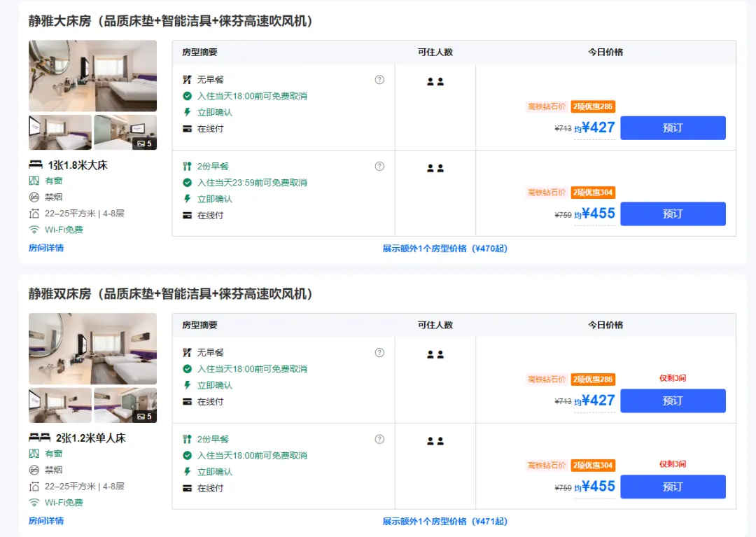Show the 2项优惠286 discount details for 静雅双床房

point(593,379)
